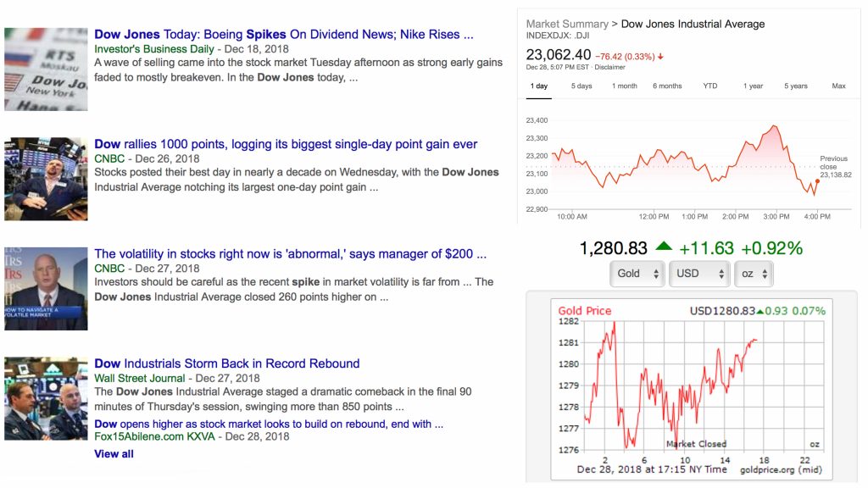
Task: Click the green up-arrow beside 1,280.83
Action: coord(664,247)
